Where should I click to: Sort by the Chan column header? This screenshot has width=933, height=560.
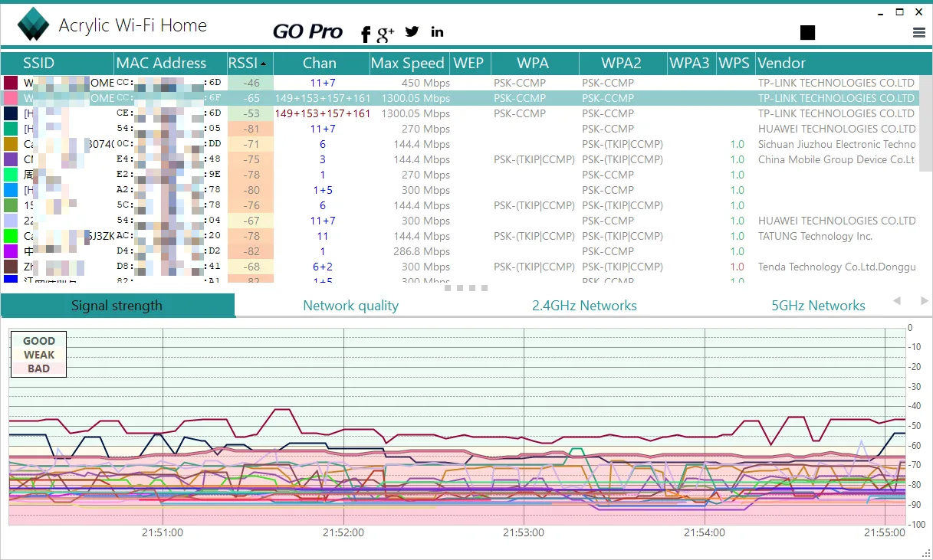pos(320,63)
